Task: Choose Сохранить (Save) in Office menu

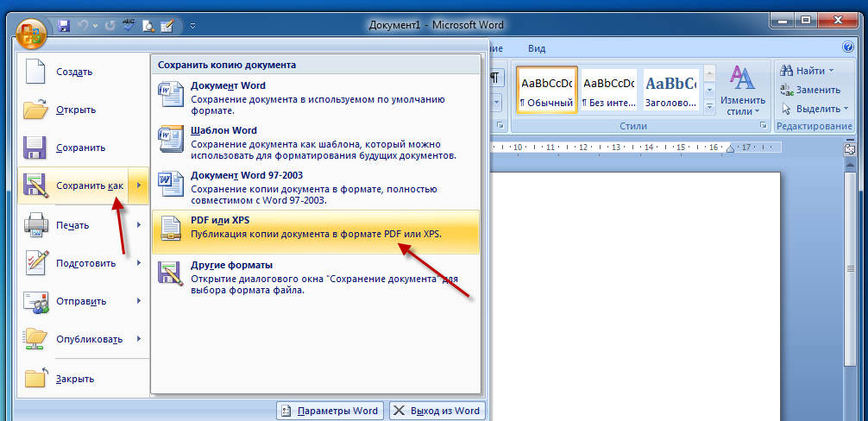Action: [83, 148]
